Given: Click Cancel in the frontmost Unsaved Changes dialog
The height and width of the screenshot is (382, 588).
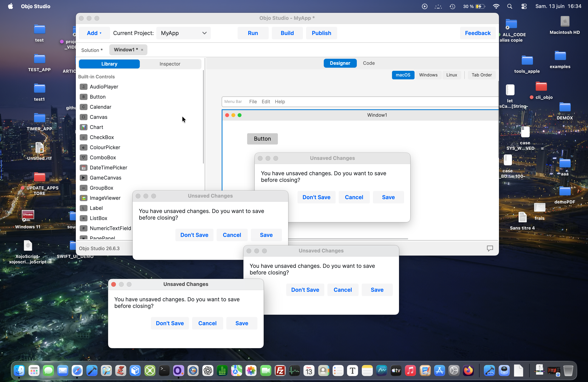Looking at the screenshot, I should [x=207, y=323].
